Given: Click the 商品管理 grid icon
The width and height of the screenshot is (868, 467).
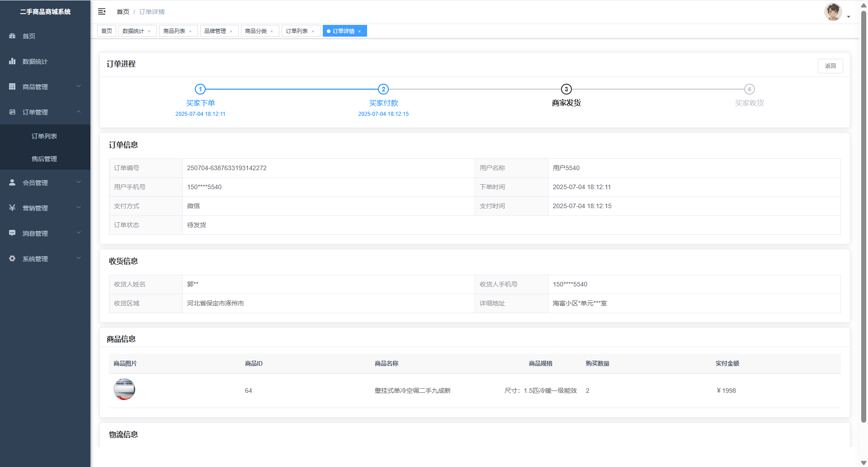Looking at the screenshot, I should [12, 86].
